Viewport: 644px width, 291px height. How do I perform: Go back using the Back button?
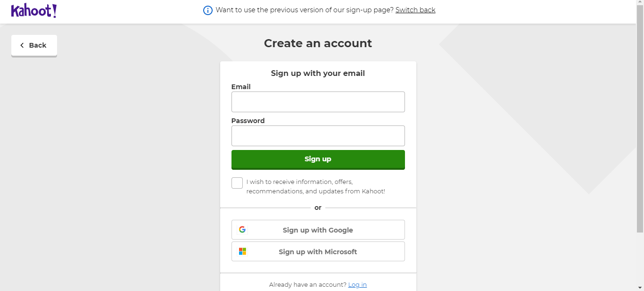click(34, 45)
